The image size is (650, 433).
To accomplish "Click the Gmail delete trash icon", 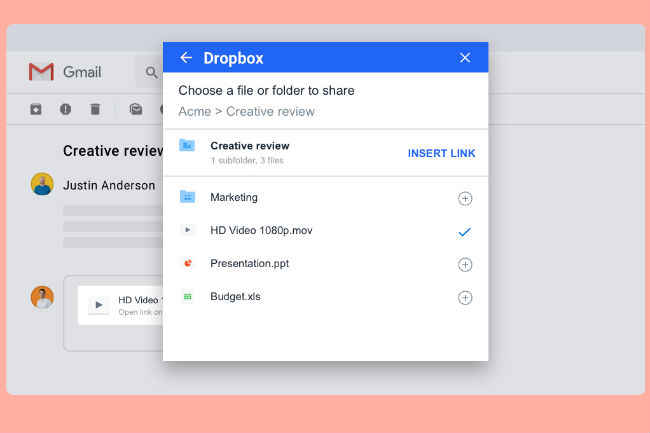I will (x=95, y=109).
